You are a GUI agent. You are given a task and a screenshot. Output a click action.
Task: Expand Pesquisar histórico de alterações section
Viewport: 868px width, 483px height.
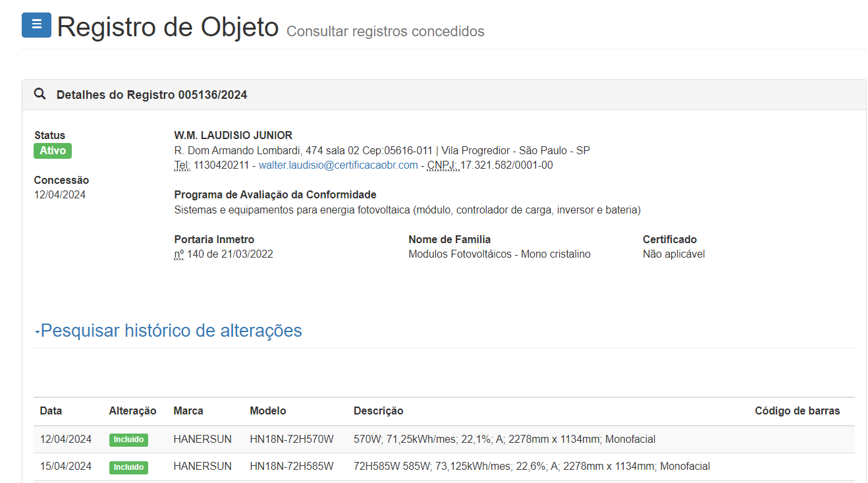[171, 331]
